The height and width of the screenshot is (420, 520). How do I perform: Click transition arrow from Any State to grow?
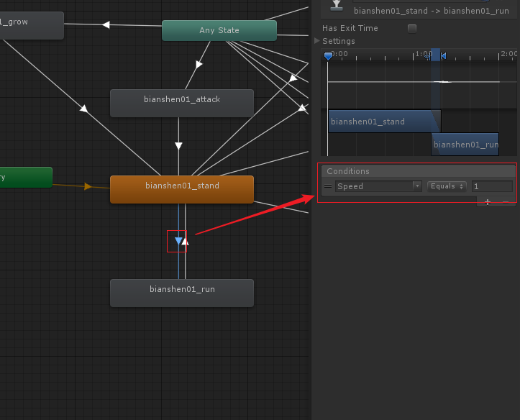(x=106, y=24)
